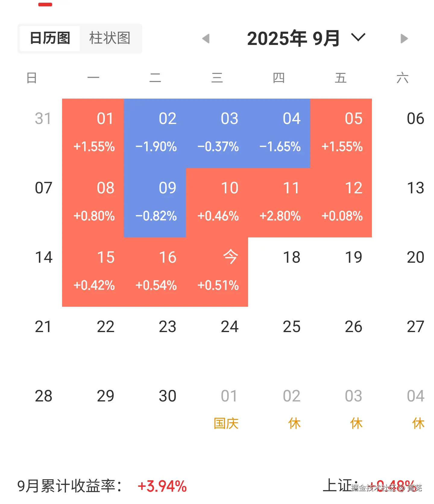Open September 16 with +0.54% return
Viewport: 434px width, 504px height.
[x=155, y=272]
